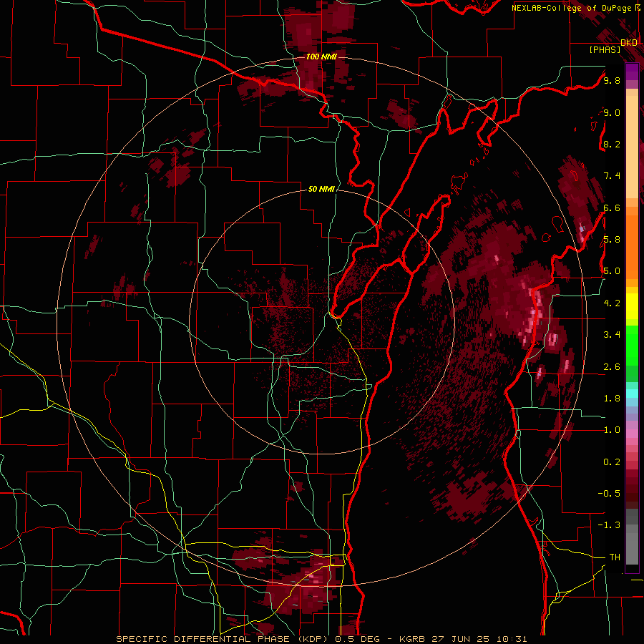
Task: Click the 9.0 value on the scale
Action: [x=612, y=112]
